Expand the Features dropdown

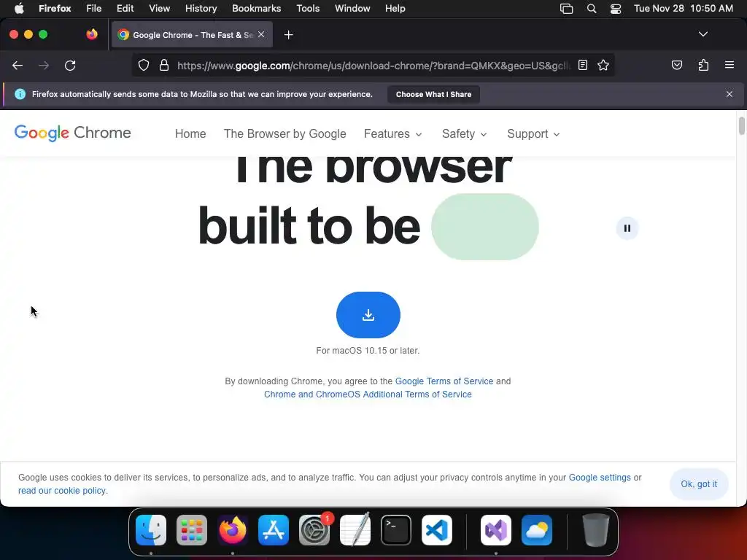point(392,134)
